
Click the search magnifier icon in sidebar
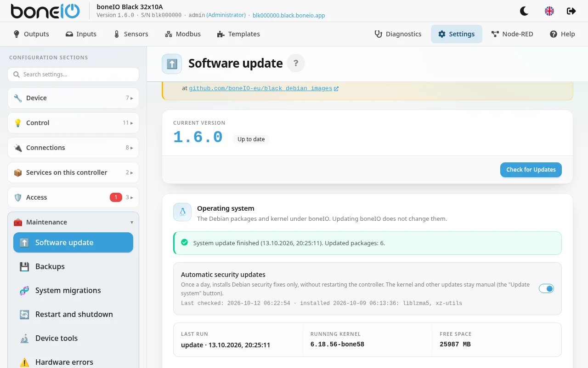tap(17, 75)
